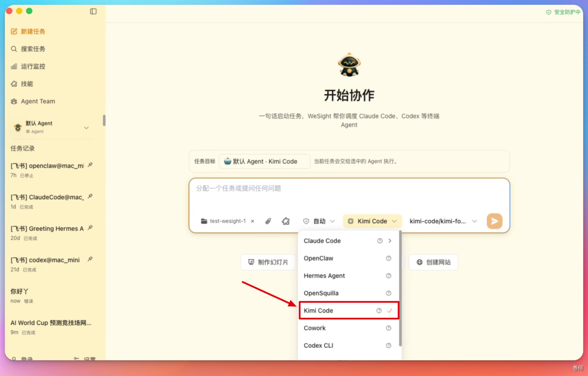Image resolution: width=588 pixels, height=376 pixels.
Task: Help icon next to Hermes Agent
Action: click(x=389, y=275)
